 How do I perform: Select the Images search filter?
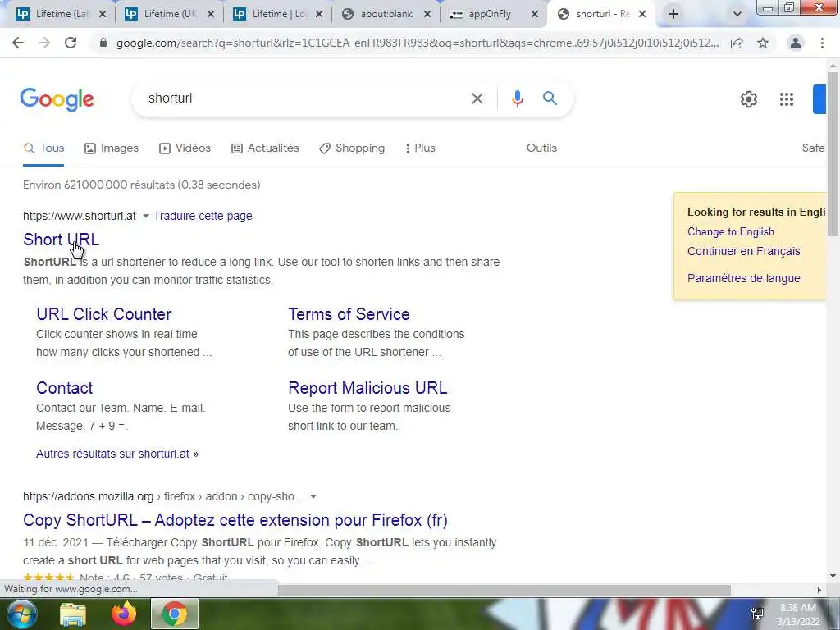[112, 148]
